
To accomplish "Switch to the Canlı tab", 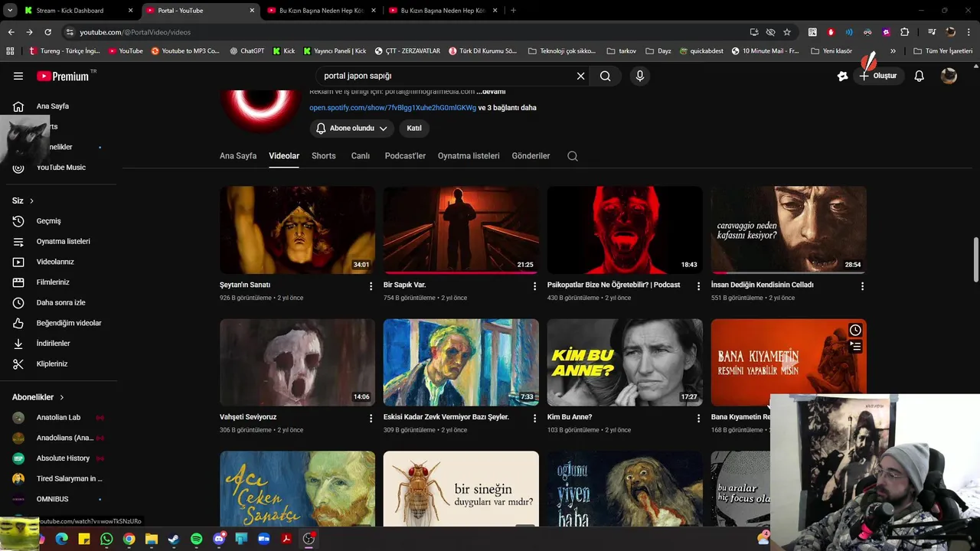I will pyautogui.click(x=361, y=155).
